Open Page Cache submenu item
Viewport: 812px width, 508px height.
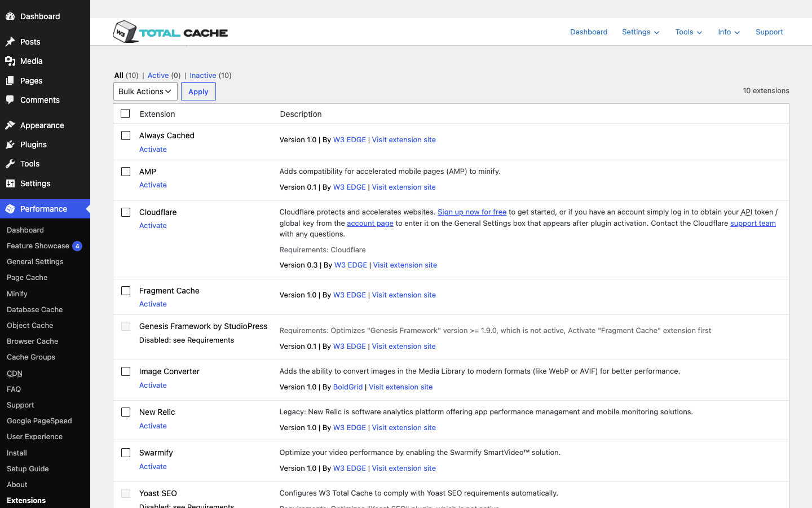pyautogui.click(x=27, y=278)
